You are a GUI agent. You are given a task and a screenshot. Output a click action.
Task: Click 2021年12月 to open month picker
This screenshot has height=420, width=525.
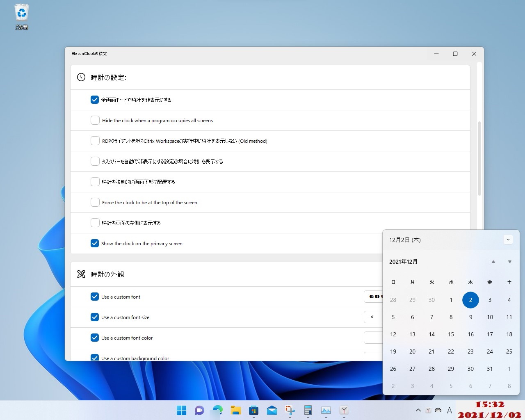pos(403,261)
